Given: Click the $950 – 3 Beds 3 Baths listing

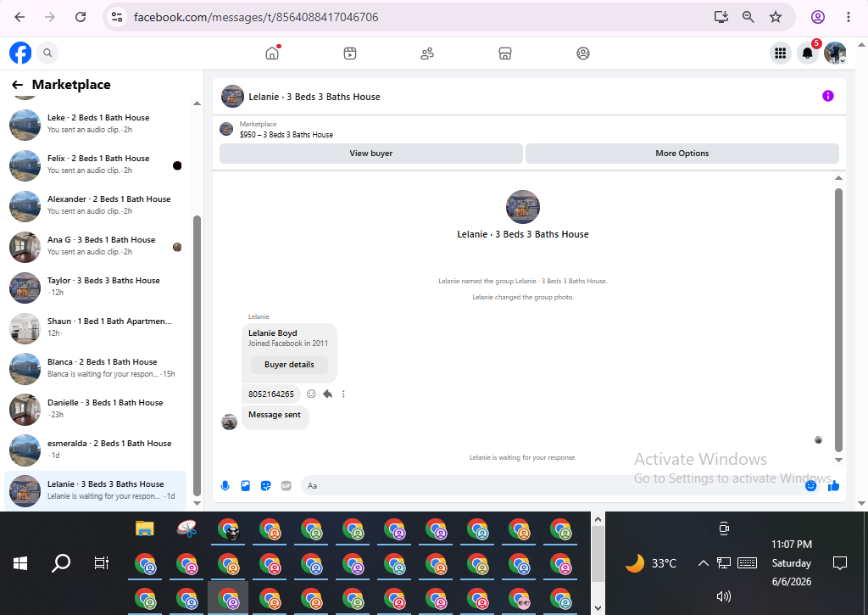Looking at the screenshot, I should pos(287,135).
